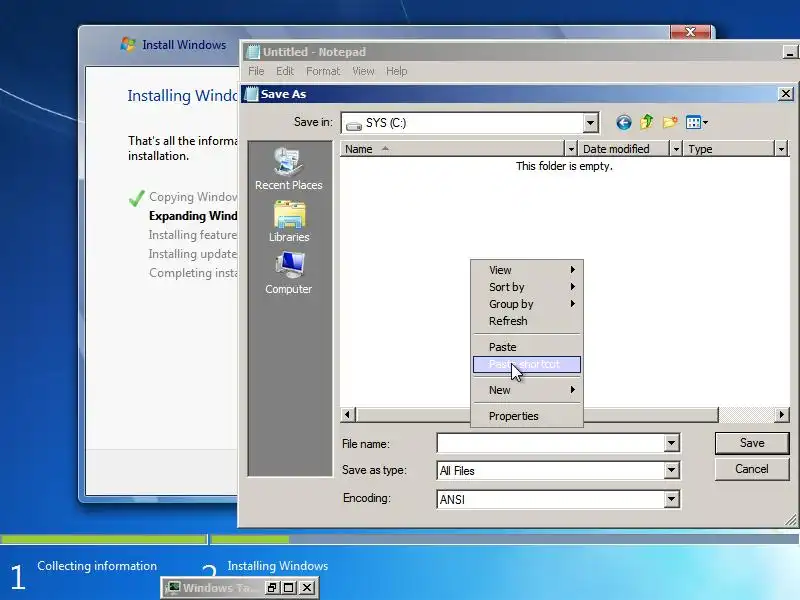Maximize the minimized Windows Task Manager window
Screen dimensions: 800x600
pyautogui.click(x=289, y=588)
